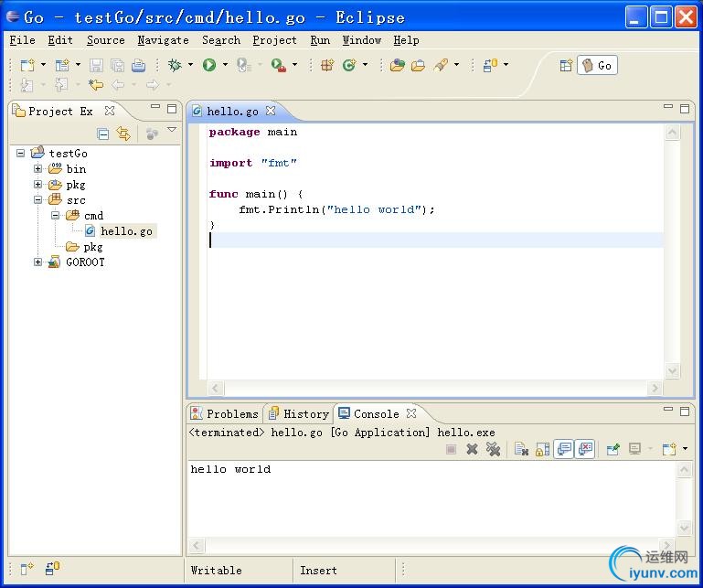
Task: Click editor vertical scrollbar down arrow
Action: pos(672,370)
